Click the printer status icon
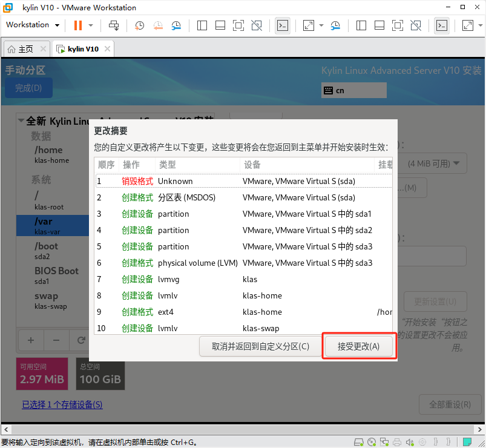486x448 pixels. [x=398, y=442]
